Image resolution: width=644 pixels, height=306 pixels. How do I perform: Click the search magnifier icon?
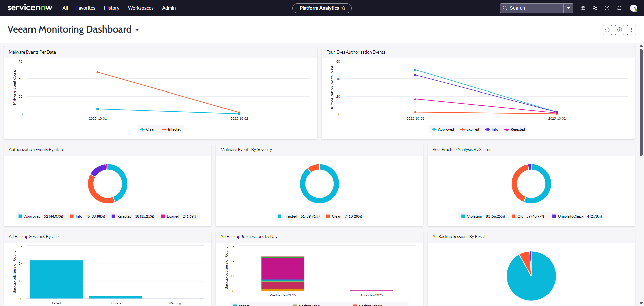click(x=505, y=8)
